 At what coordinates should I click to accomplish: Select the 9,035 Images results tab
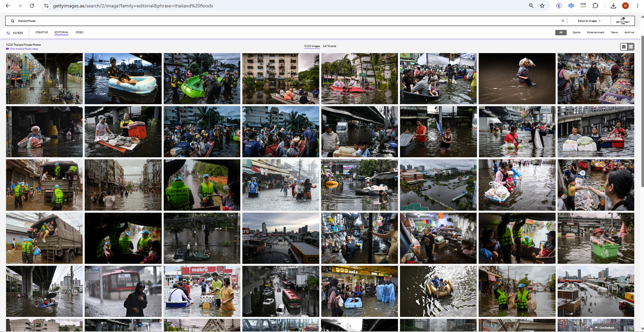coord(312,46)
